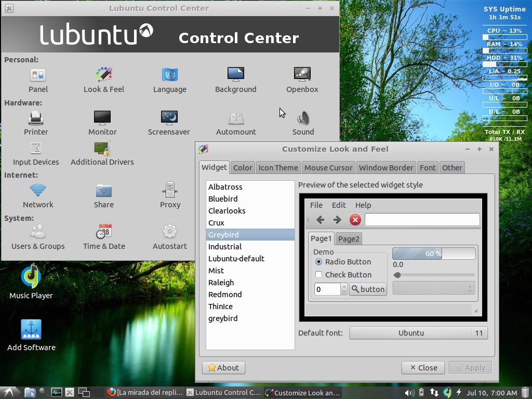Open Language settings icon
The height and width of the screenshot is (399, 532).
coord(170,74)
